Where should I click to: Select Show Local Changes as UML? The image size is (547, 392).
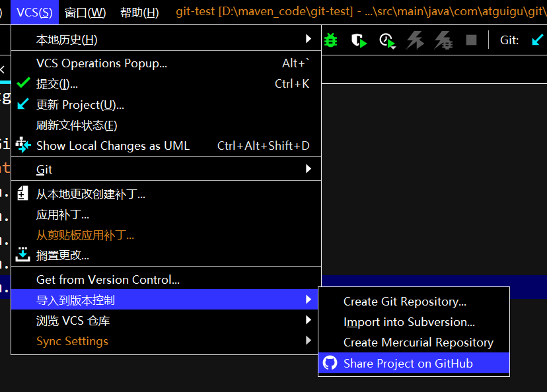(x=166, y=146)
